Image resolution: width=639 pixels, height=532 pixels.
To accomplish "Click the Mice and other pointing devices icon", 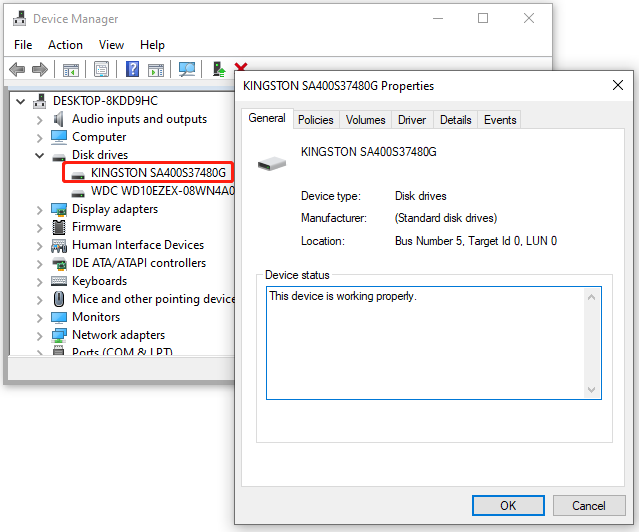I will pos(59,299).
